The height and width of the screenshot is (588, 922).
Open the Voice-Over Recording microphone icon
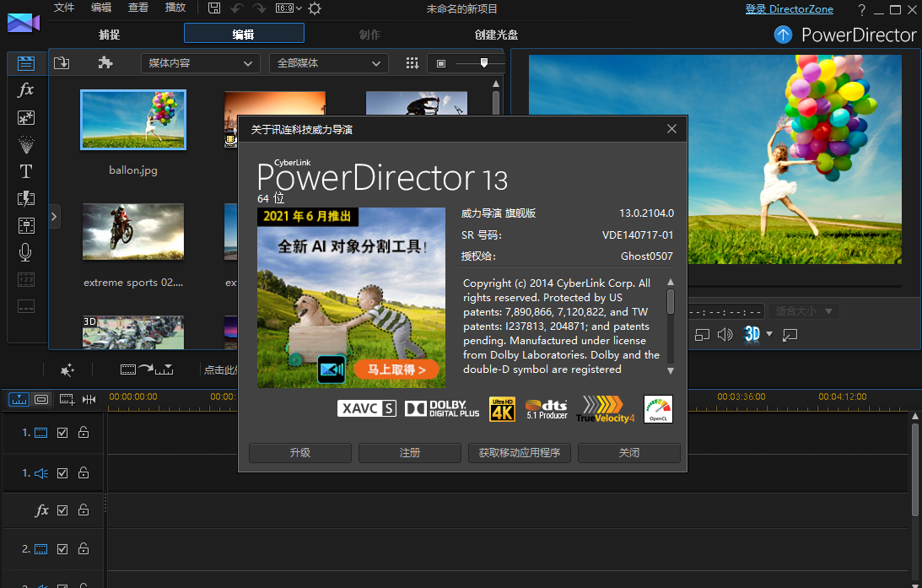(26, 252)
